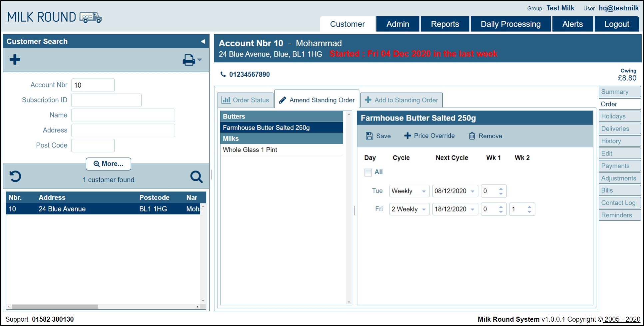Open the Daily Processing menu tab

pyautogui.click(x=510, y=24)
